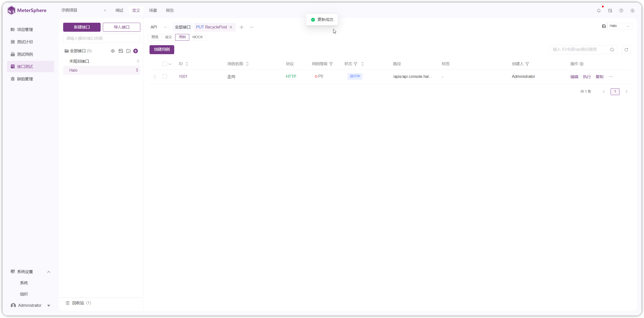This screenshot has height=318, width=644.
Task: Close the PUT RecyclePost tab
Action: [x=231, y=27]
